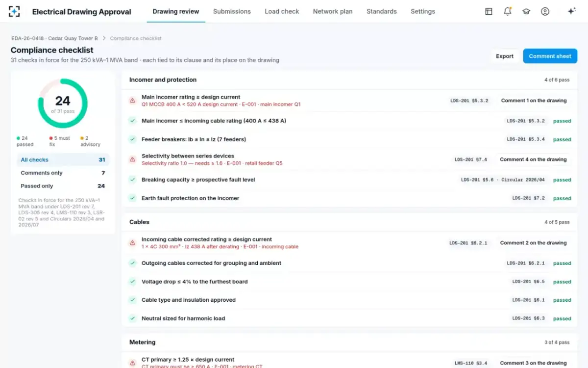Click the check icon for Cable type and insulation

point(132,300)
